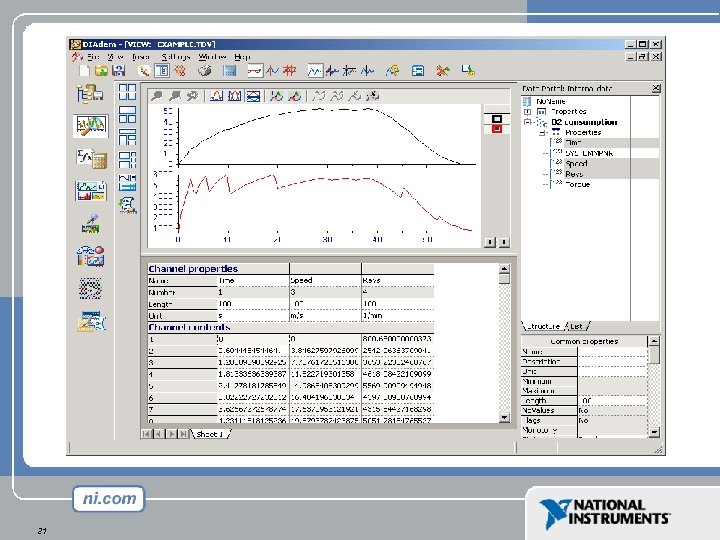Viewport: 720px width, 540px height.
Task: Open the DIAdem DAC hardware panel icon
Action: (x=90, y=224)
